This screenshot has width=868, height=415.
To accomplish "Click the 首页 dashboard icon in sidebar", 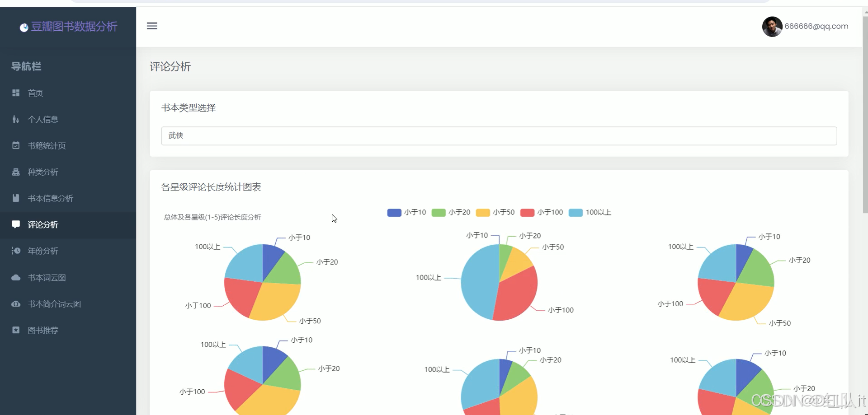I will pyautogui.click(x=16, y=93).
